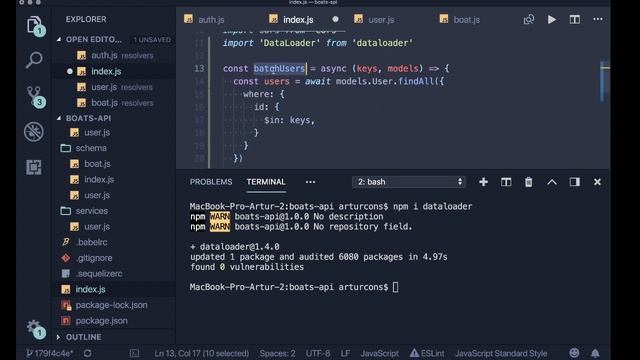Screen dimensions: 640x360
Task: Click the open changes icon in editor toolbar
Action: pos(529,19)
